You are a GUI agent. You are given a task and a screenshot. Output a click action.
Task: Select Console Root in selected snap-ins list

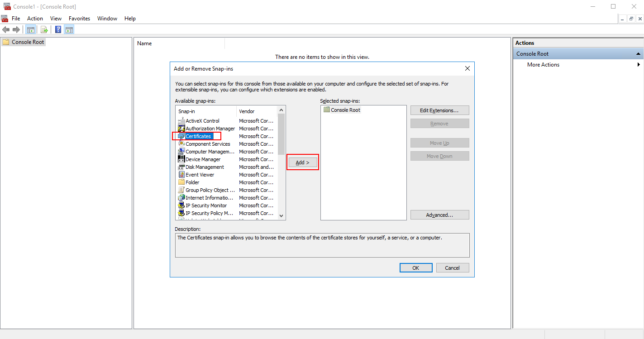point(345,110)
